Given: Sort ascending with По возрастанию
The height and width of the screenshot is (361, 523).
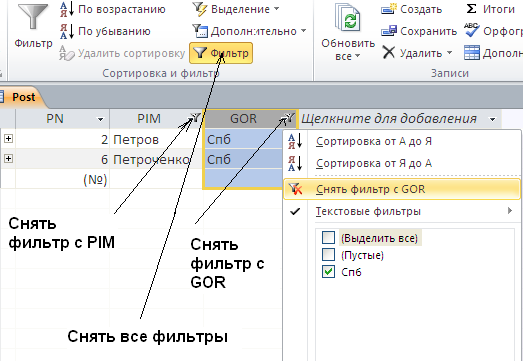Looking at the screenshot, I should pos(112,9).
